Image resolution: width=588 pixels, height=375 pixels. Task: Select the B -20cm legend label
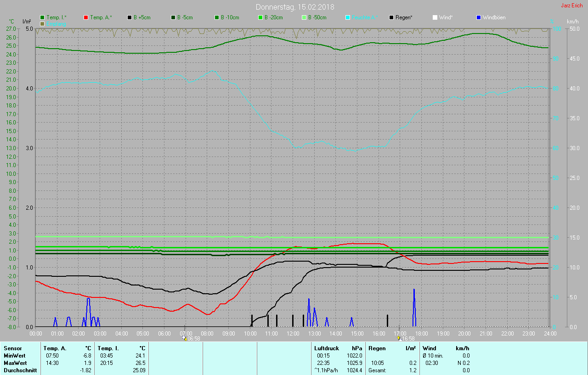click(272, 17)
